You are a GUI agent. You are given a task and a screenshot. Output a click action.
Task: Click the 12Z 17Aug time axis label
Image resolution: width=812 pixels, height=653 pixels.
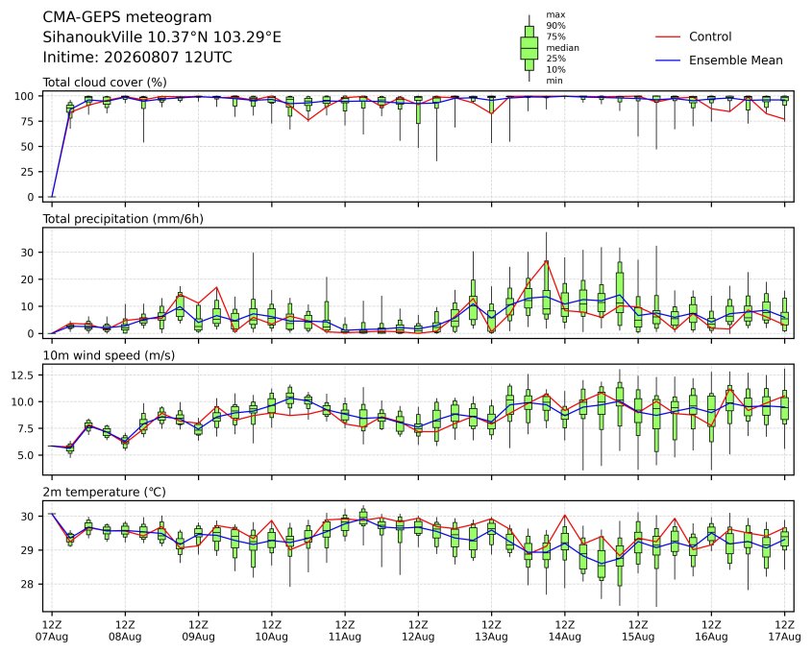coord(784,631)
